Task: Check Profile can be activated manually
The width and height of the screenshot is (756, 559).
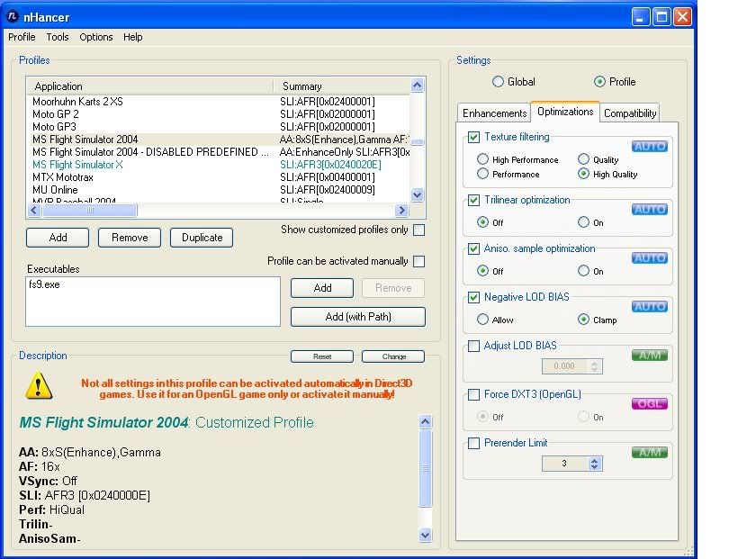Action: 419,261
